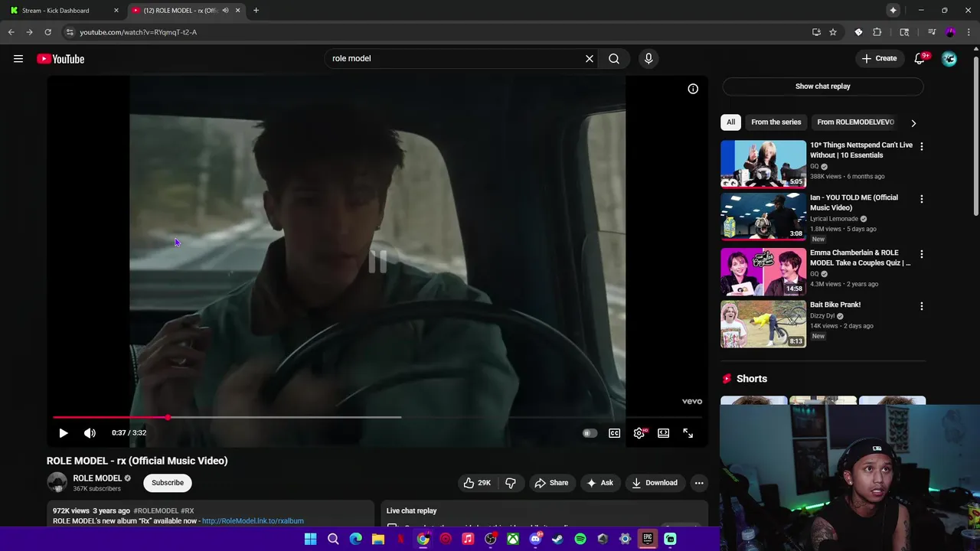Click the #ROLEMODEL hashtag

[155, 510]
